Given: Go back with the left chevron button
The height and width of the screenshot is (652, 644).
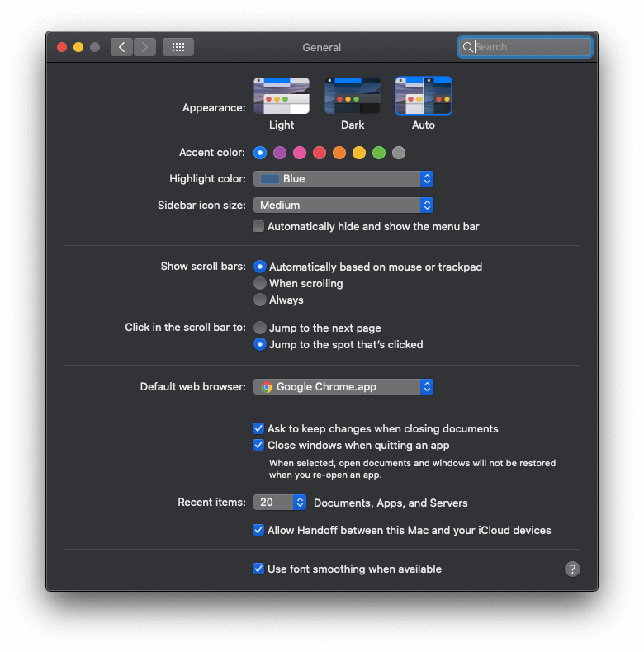Looking at the screenshot, I should point(121,47).
